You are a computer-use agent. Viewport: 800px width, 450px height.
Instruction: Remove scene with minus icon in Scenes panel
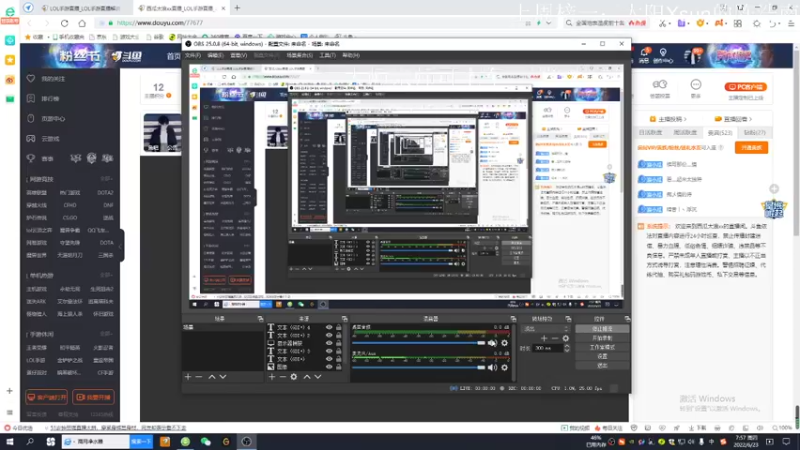coord(199,377)
